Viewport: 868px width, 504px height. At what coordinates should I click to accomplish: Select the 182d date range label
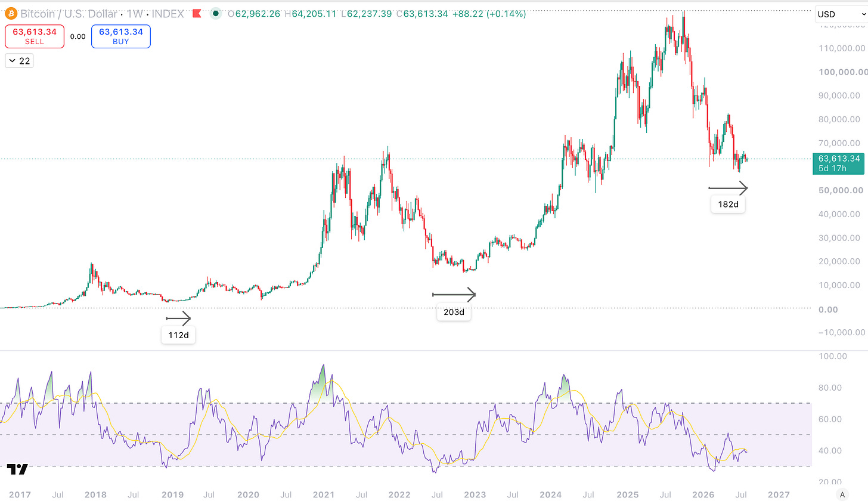(728, 204)
